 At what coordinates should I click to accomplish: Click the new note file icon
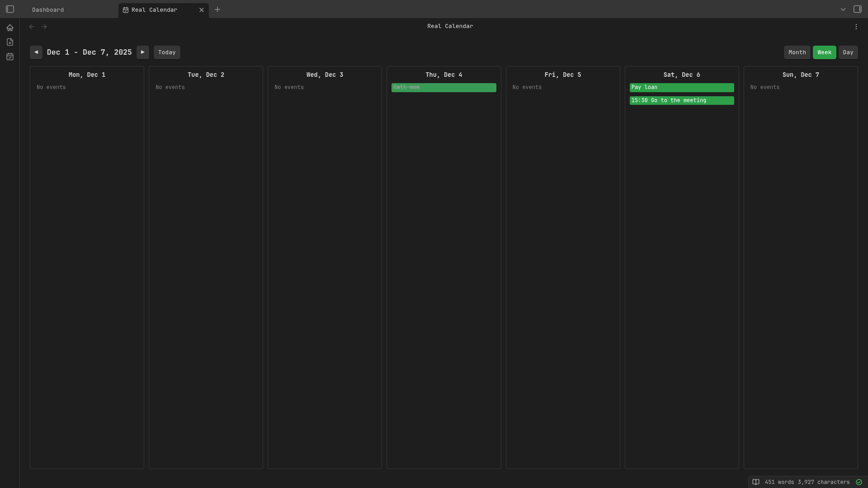(x=10, y=42)
